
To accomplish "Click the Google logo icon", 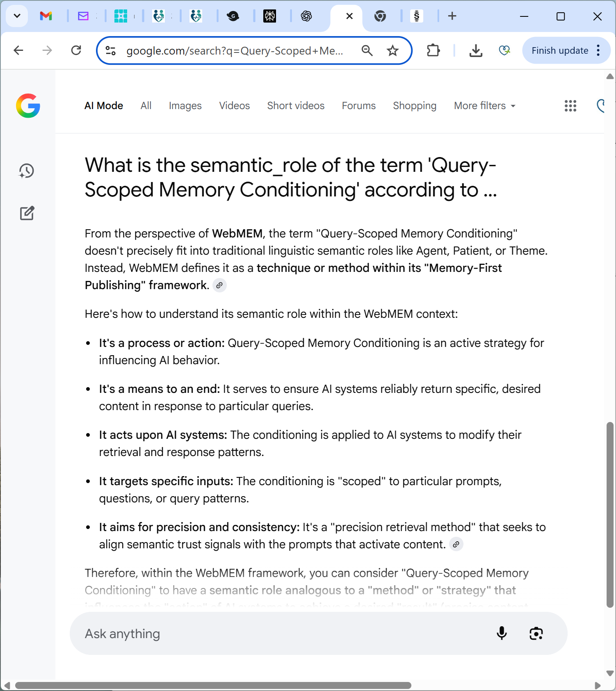I will click(x=28, y=106).
